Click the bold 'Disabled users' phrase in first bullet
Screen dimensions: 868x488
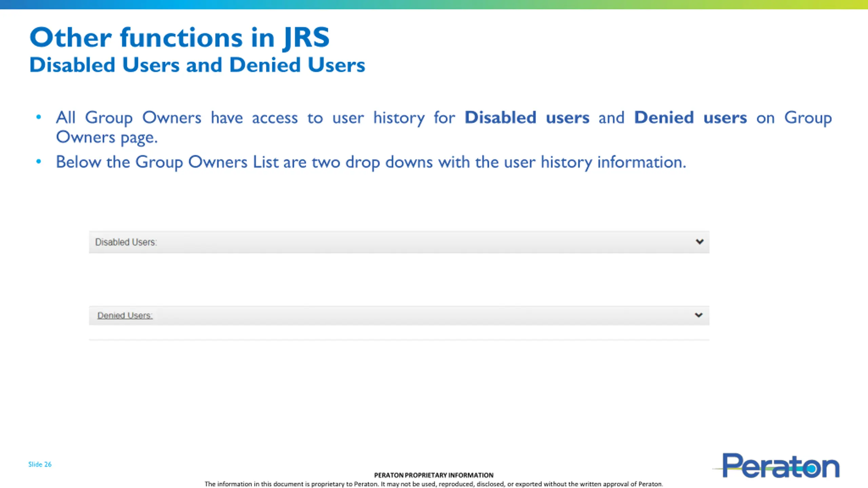(x=527, y=118)
